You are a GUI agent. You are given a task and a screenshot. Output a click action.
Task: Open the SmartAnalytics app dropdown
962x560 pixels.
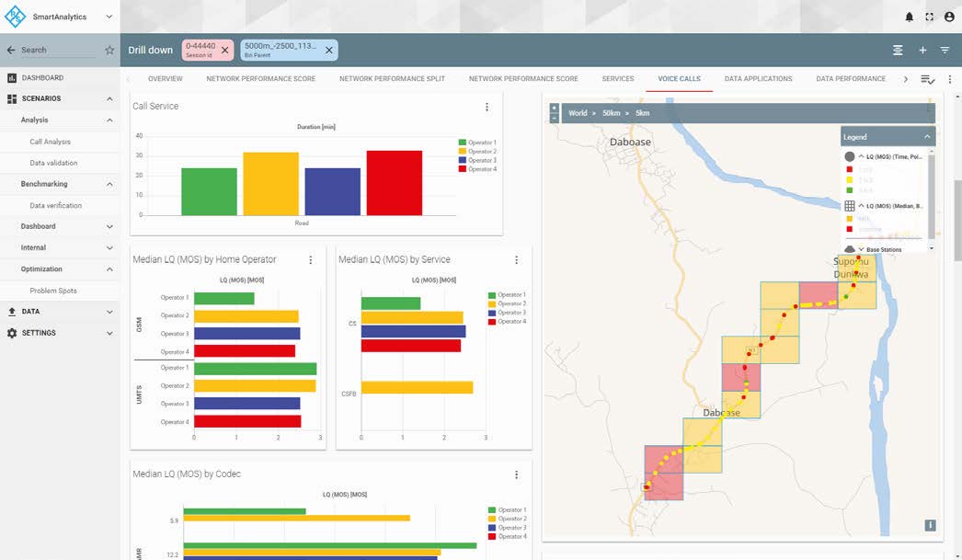point(109,17)
